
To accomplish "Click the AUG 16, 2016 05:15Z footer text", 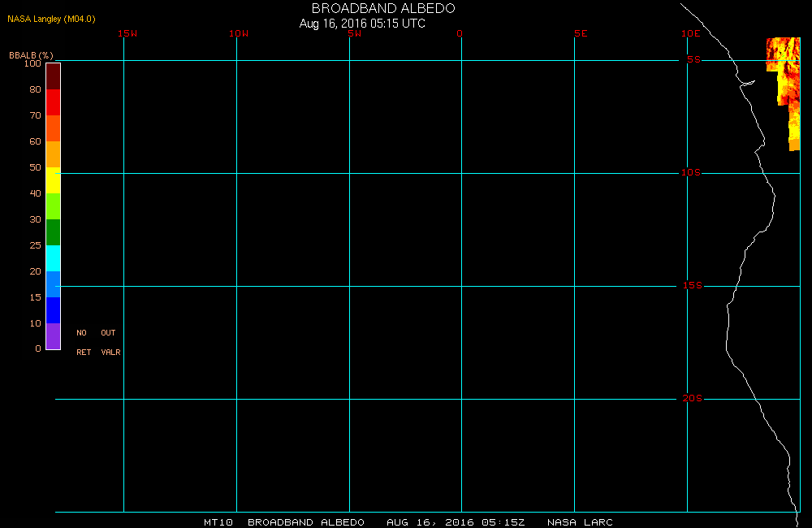I will click(456, 522).
